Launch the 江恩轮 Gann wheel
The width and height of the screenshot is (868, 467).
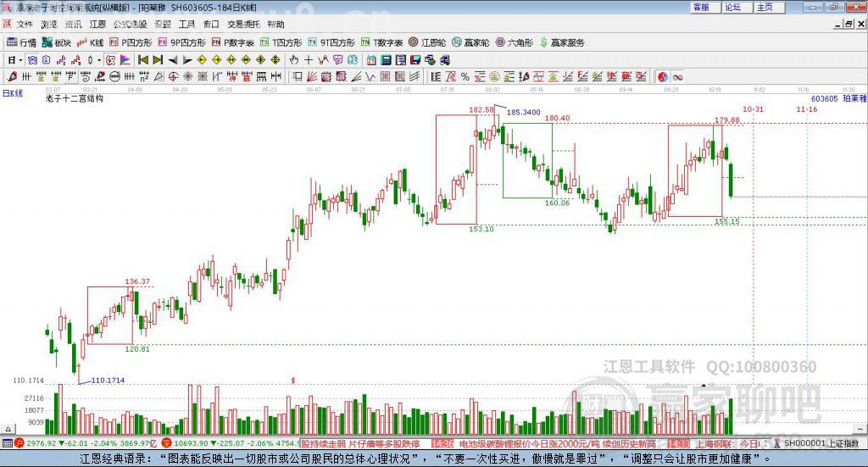pyautogui.click(x=427, y=42)
